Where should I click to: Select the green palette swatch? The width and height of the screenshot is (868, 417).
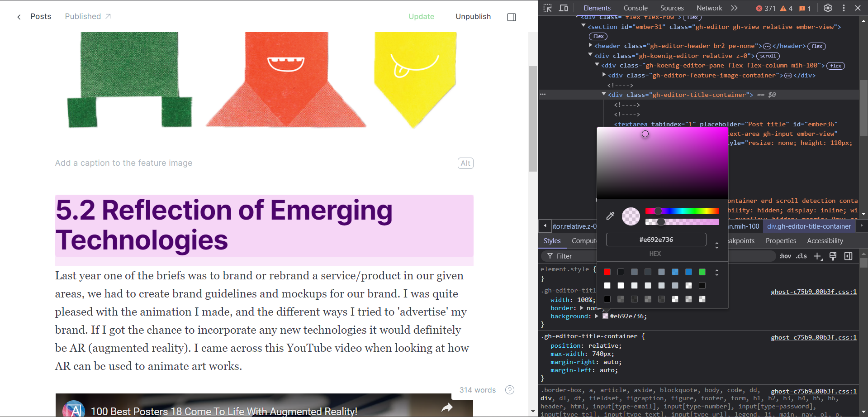click(x=702, y=272)
